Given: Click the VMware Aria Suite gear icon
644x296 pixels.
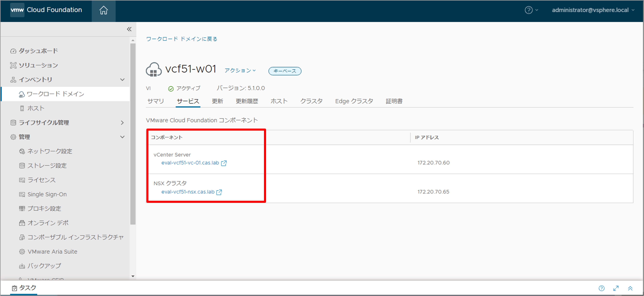Looking at the screenshot, I should tap(22, 251).
